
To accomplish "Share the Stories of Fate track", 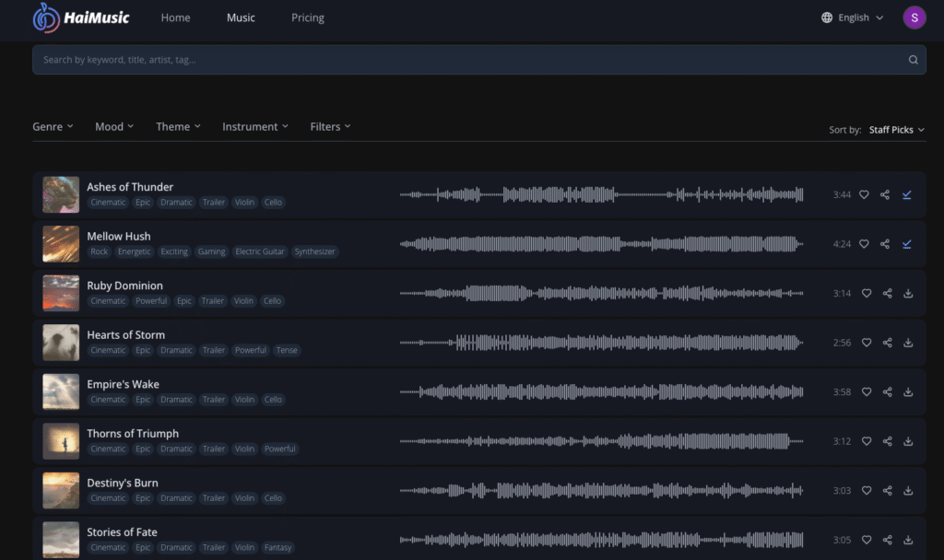I will [x=888, y=540].
